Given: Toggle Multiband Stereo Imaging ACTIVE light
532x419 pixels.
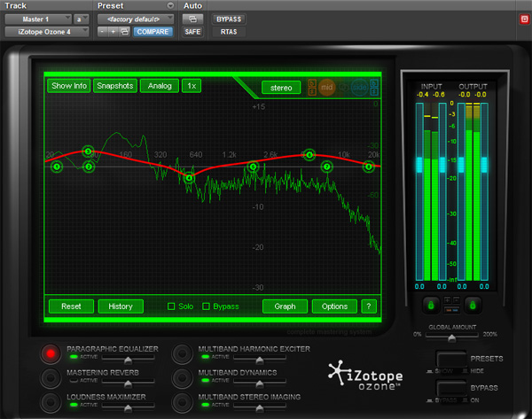Looking at the screenshot, I should pyautogui.click(x=205, y=405).
